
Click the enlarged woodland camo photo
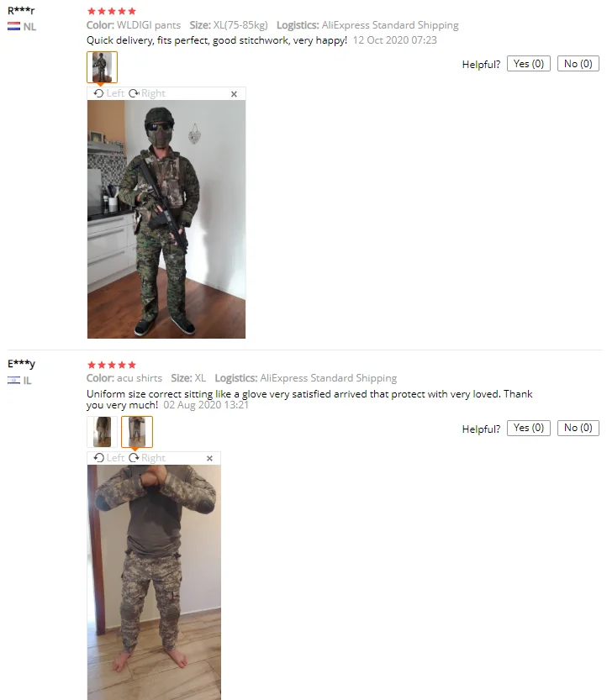pos(166,219)
